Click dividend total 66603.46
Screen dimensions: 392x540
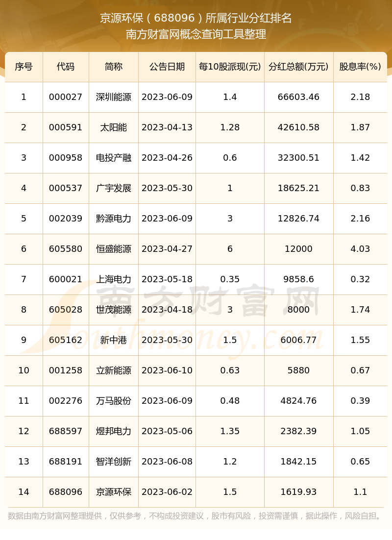(x=298, y=97)
